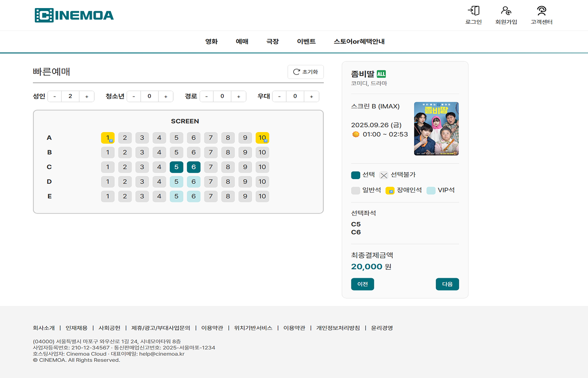Click the reset (초기화) button
The image size is (588, 378).
[305, 72]
